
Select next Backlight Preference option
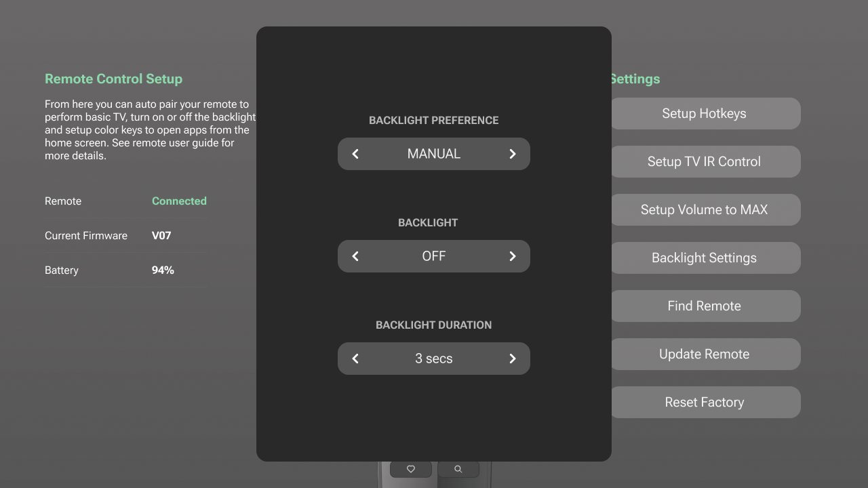coord(513,154)
